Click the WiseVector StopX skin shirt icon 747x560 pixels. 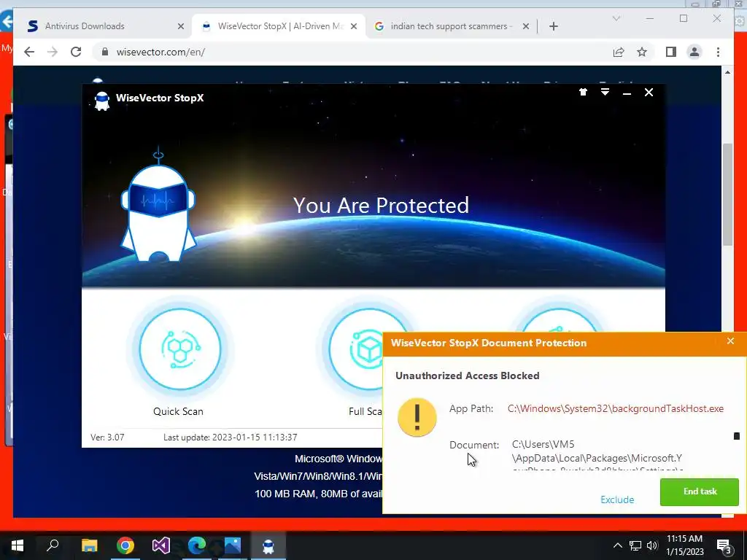coord(583,93)
